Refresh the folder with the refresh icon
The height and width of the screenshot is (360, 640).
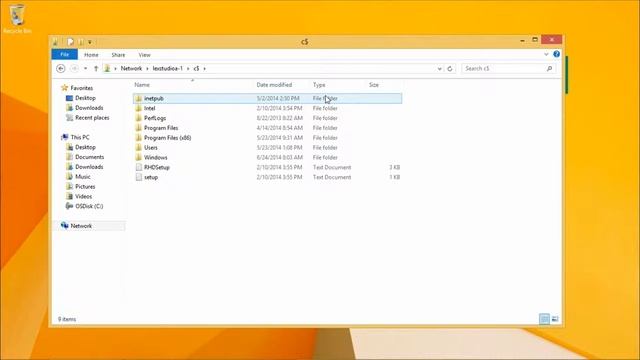450,69
